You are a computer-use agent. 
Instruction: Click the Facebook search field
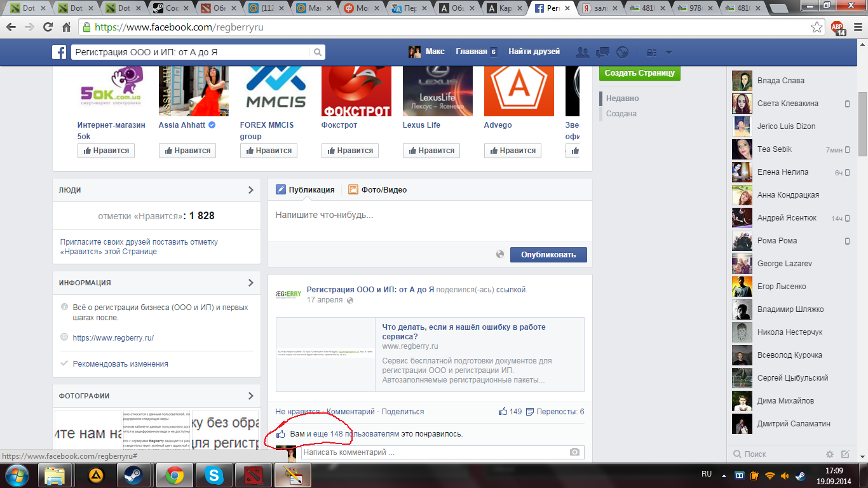[x=191, y=52]
